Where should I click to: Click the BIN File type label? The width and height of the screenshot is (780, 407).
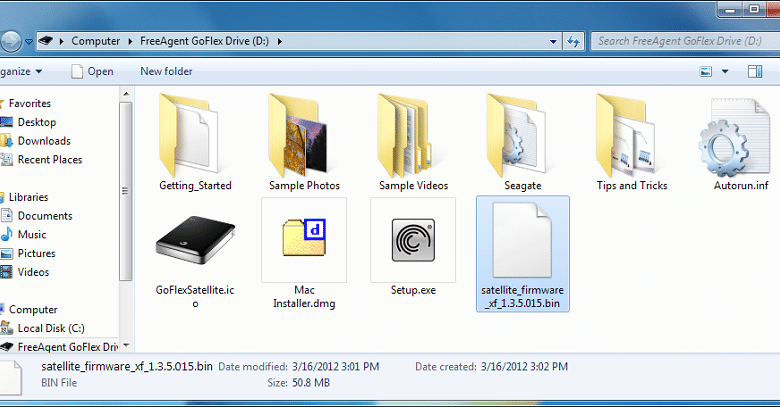59,383
